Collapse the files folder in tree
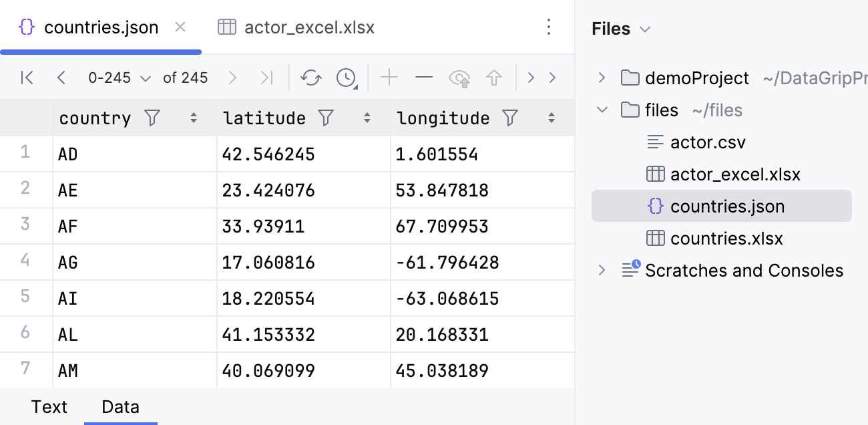 (x=602, y=110)
